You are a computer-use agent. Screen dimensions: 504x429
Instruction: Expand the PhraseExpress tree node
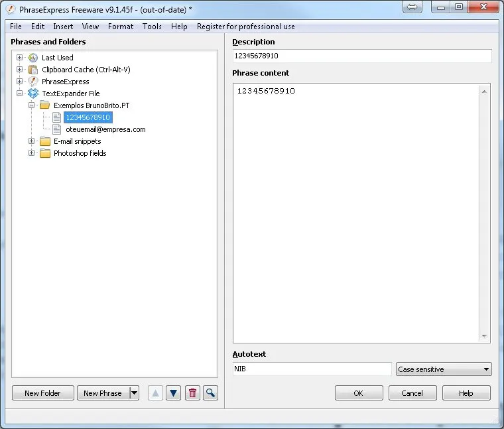coord(20,82)
